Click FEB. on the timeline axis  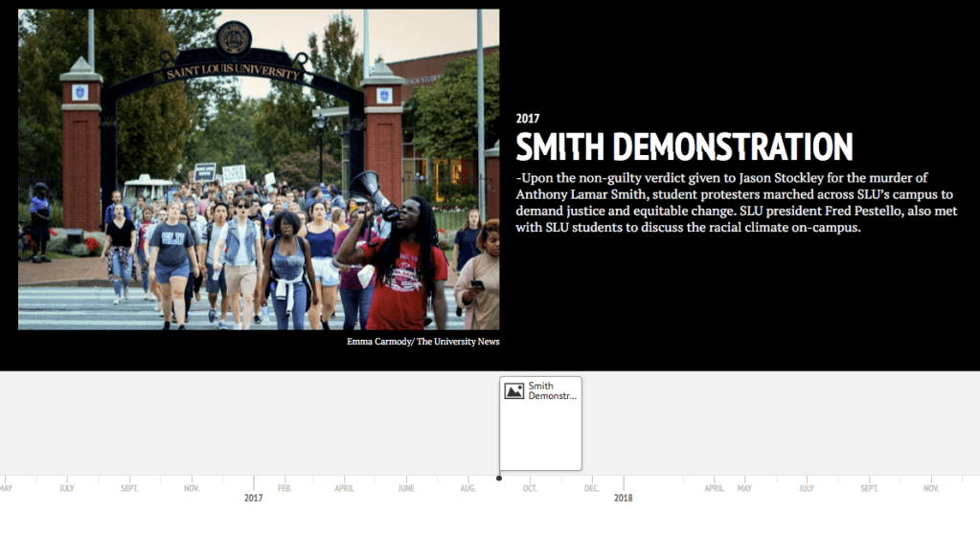285,488
